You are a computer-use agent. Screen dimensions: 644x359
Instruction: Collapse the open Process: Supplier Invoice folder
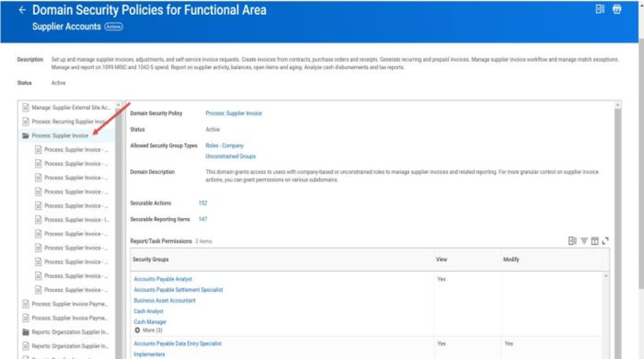pos(25,136)
